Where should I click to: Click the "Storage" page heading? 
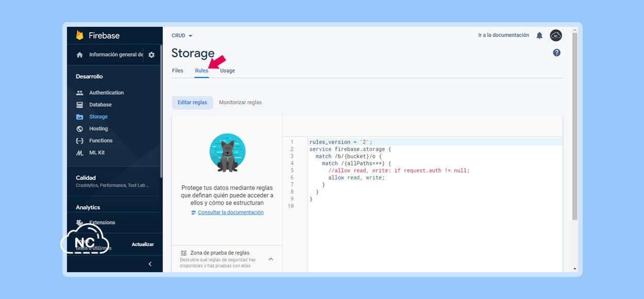tap(193, 53)
